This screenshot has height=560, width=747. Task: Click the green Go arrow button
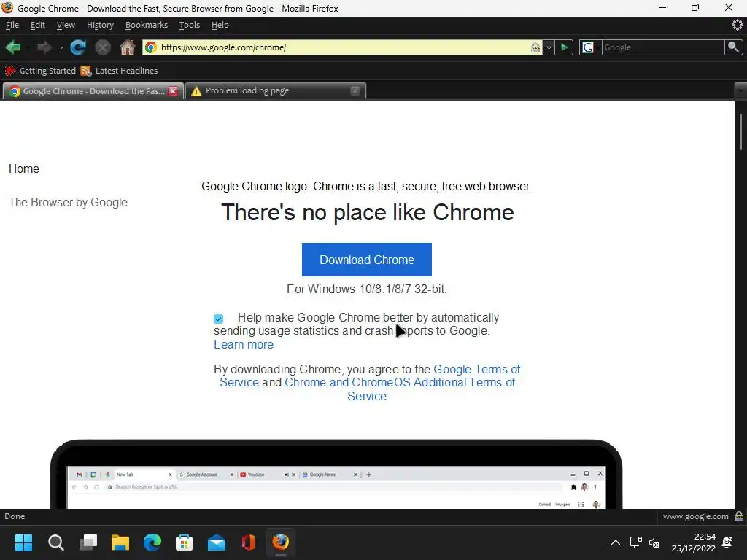(565, 47)
